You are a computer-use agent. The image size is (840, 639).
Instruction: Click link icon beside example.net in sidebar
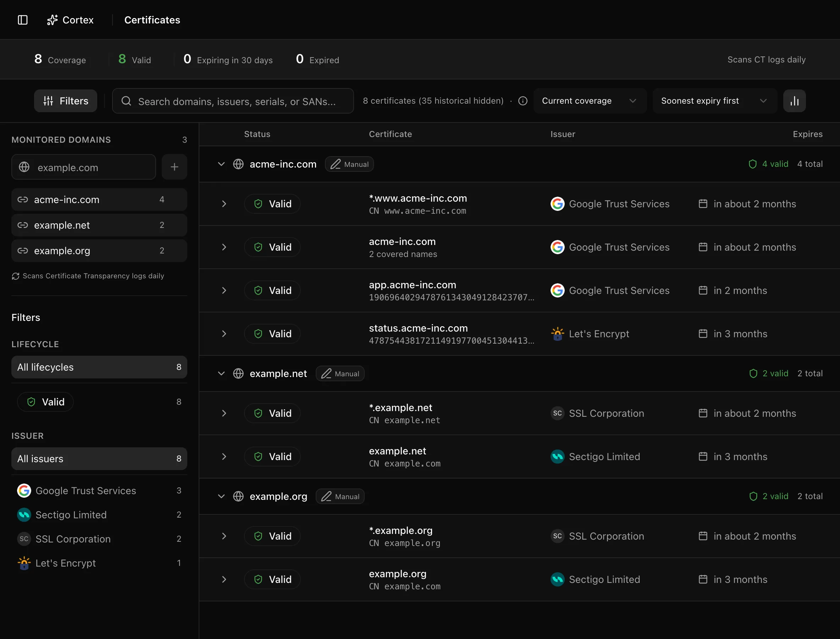click(x=23, y=225)
